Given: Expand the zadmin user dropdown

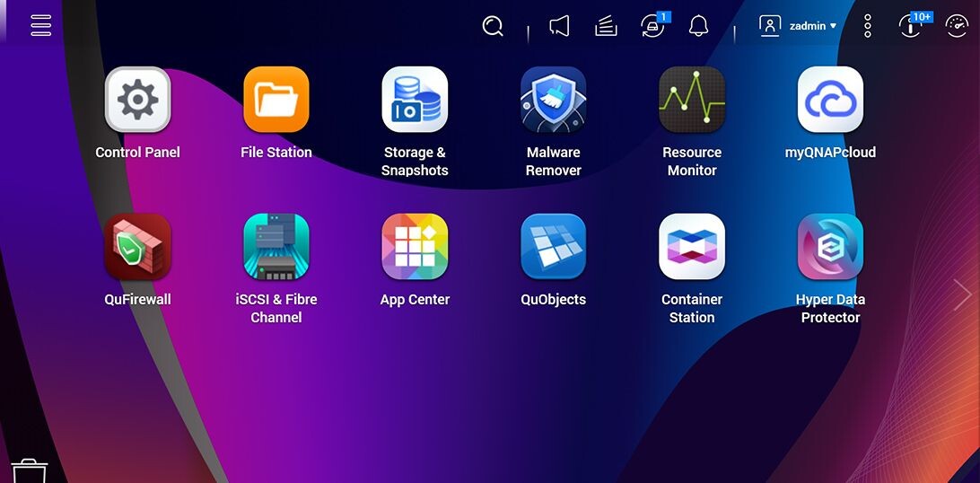Looking at the screenshot, I should tap(812, 26).
